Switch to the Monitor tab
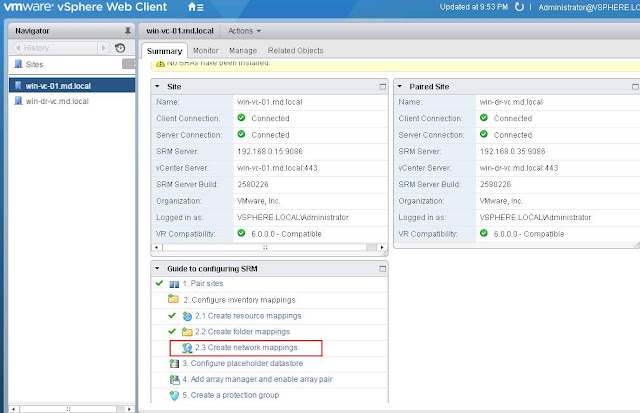Screen dimensions: 640x413 pos(205,51)
